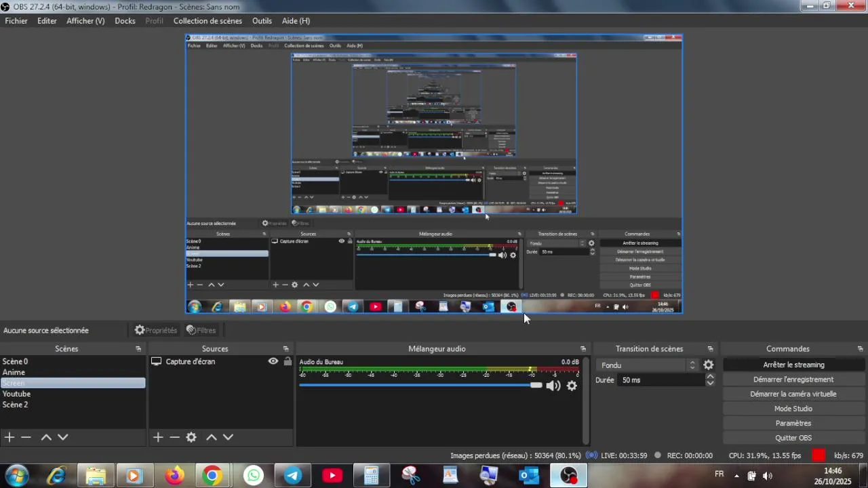Add a new scene with the plus icon
The image size is (868, 488).
(x=9, y=437)
